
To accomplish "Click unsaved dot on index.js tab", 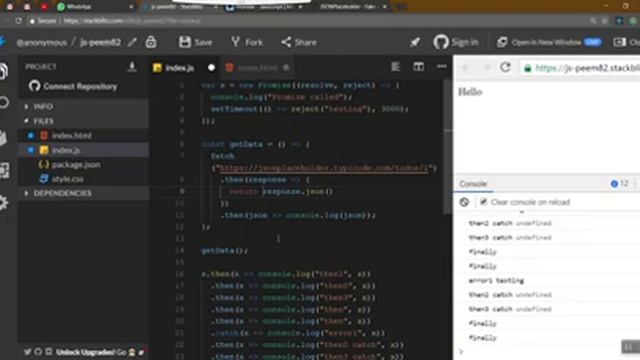I will click(x=211, y=68).
